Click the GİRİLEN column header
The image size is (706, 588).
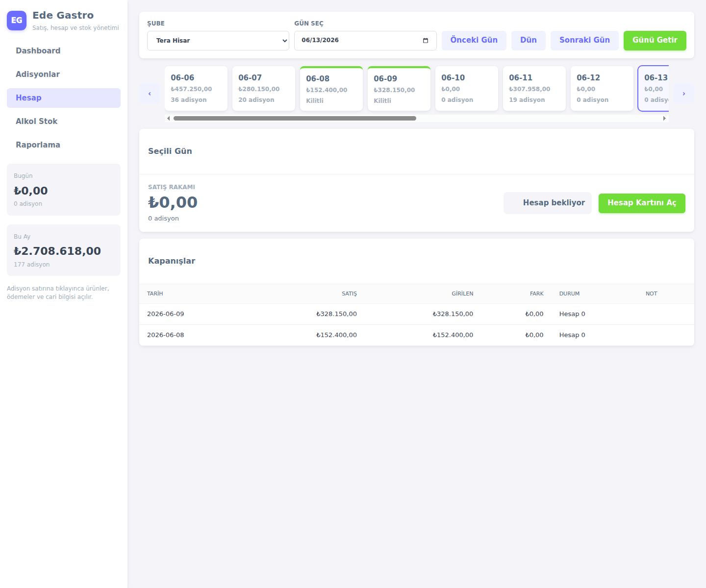click(462, 294)
